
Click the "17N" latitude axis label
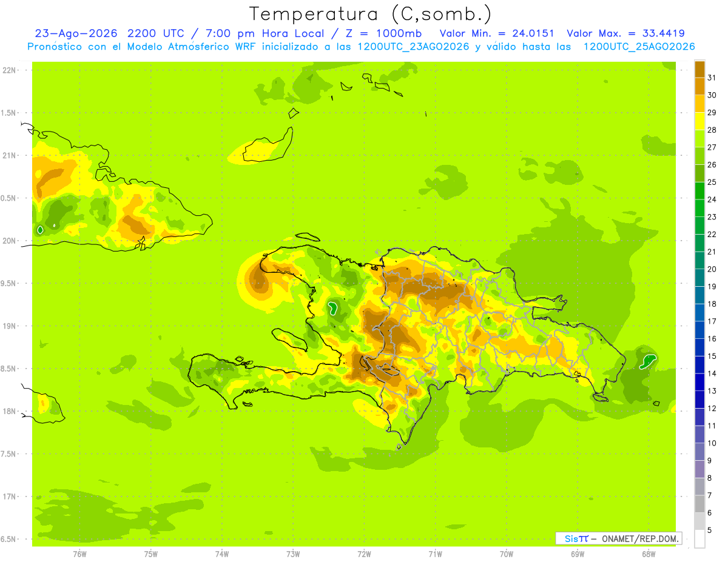tap(10, 497)
